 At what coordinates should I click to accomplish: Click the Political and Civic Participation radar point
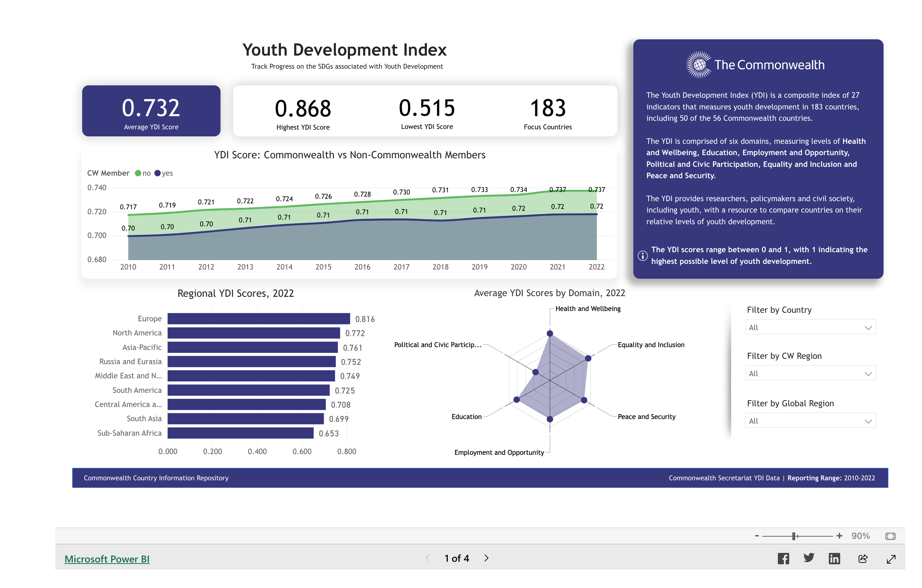[x=536, y=372]
